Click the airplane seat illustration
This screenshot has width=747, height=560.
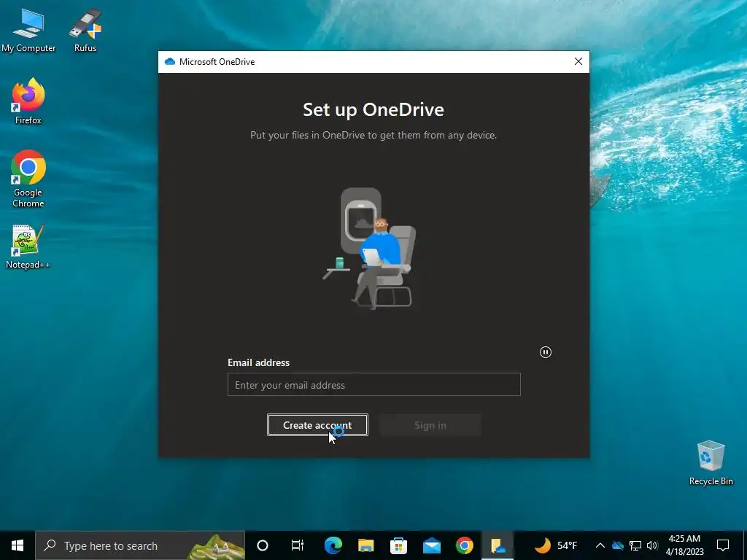click(x=370, y=248)
